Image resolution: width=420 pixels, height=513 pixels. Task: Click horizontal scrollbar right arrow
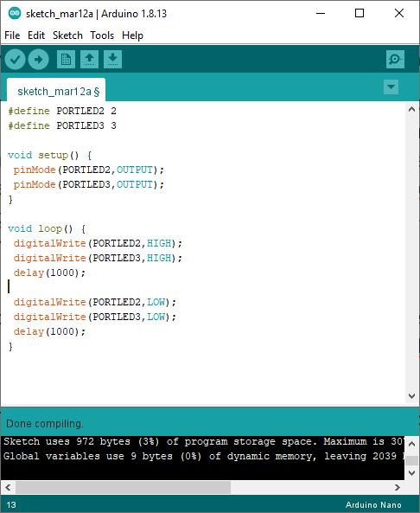tap(398, 488)
